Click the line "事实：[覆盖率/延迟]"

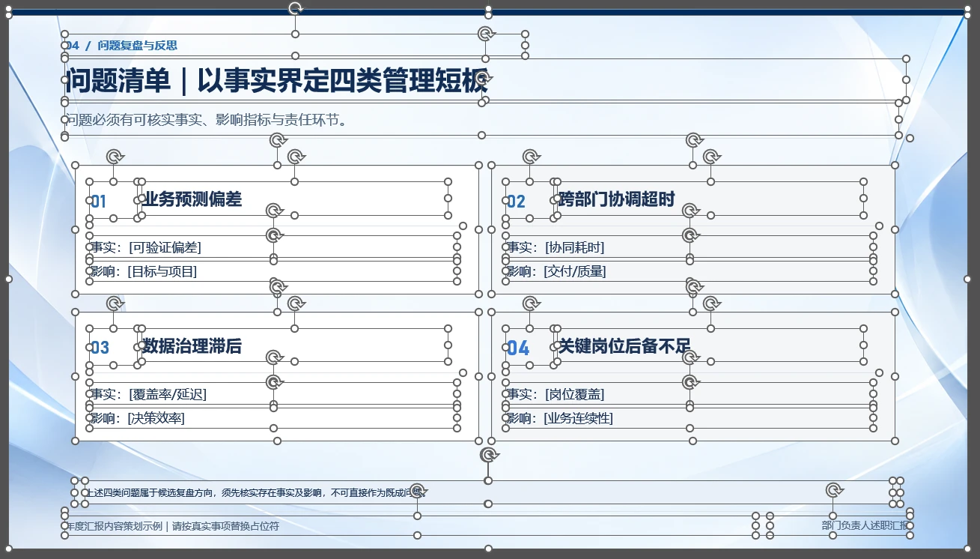pos(148,394)
